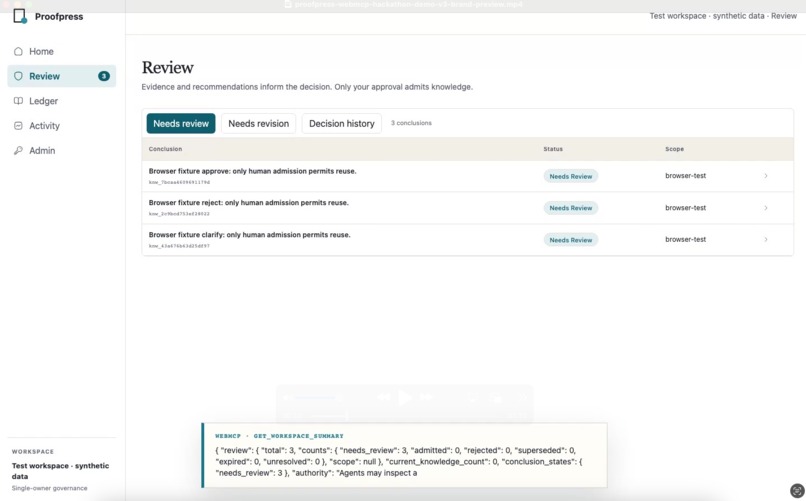This screenshot has width=806, height=501.
Task: Click the ID code under reject conclusion
Action: (179, 214)
